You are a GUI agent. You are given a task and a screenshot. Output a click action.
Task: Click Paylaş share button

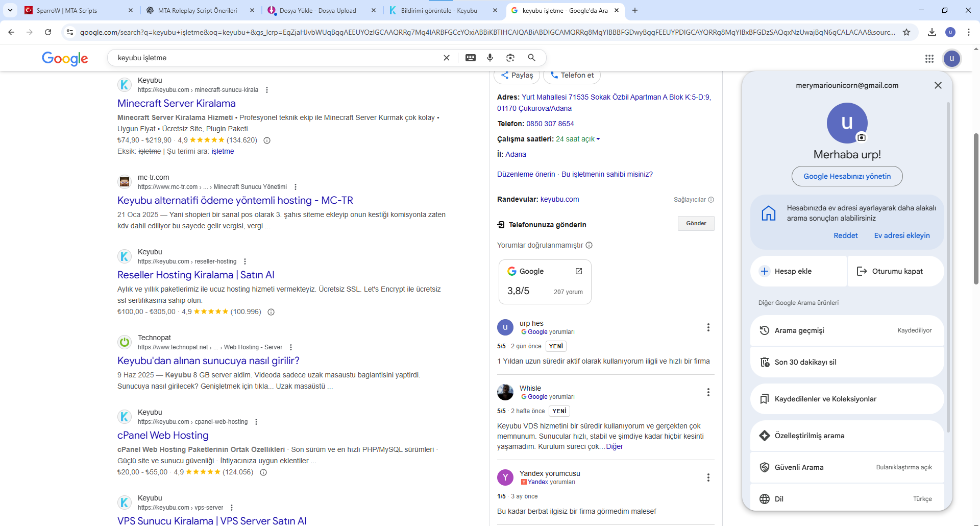[x=517, y=75]
